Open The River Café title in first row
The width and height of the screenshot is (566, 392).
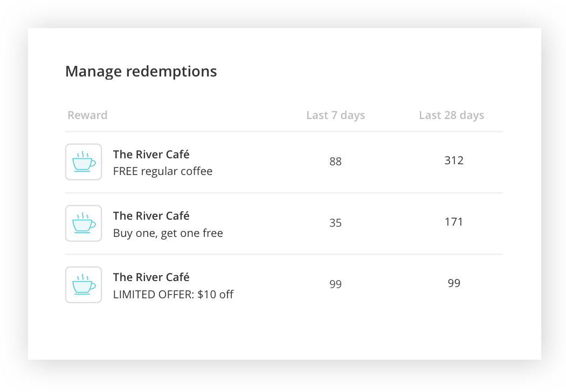coord(151,155)
